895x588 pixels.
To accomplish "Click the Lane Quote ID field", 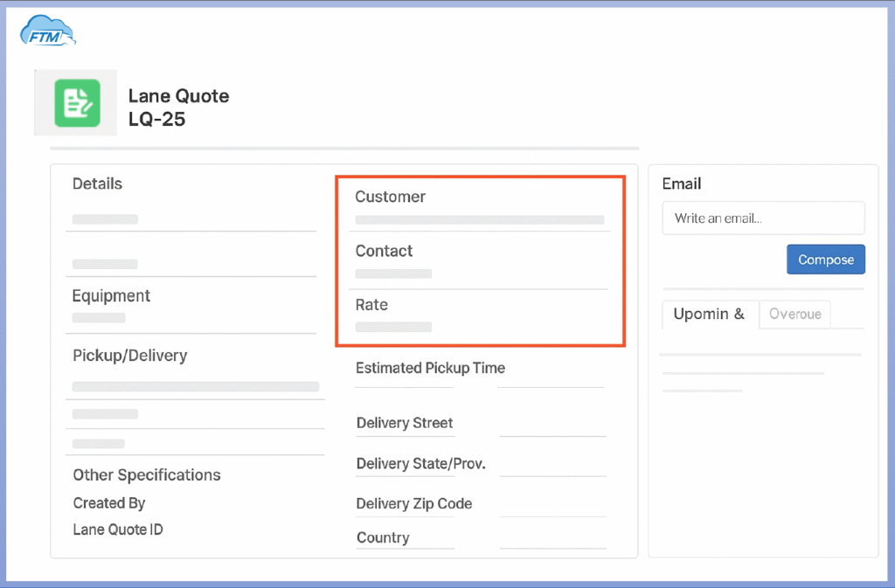I will tap(118, 529).
